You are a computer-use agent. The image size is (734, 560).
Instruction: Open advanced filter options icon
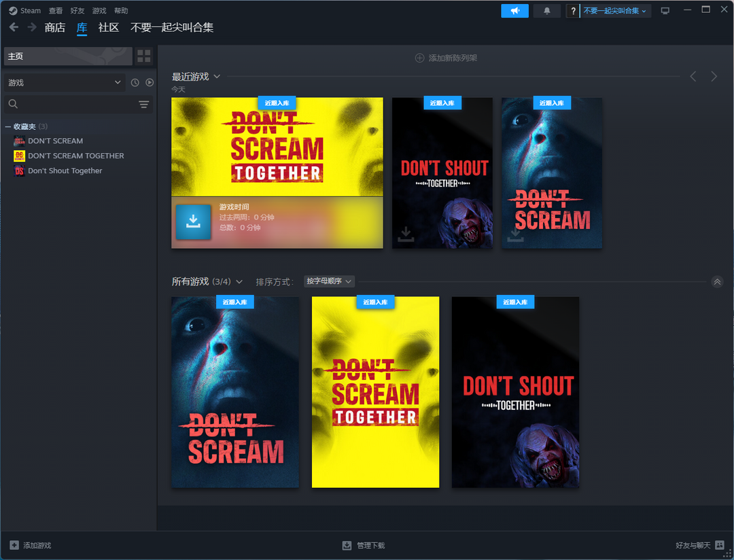coord(143,104)
